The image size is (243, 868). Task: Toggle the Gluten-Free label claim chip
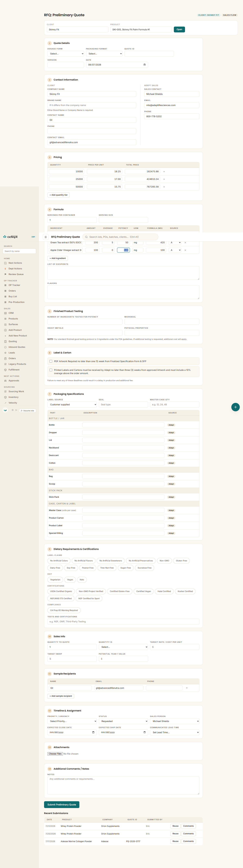tap(181, 561)
